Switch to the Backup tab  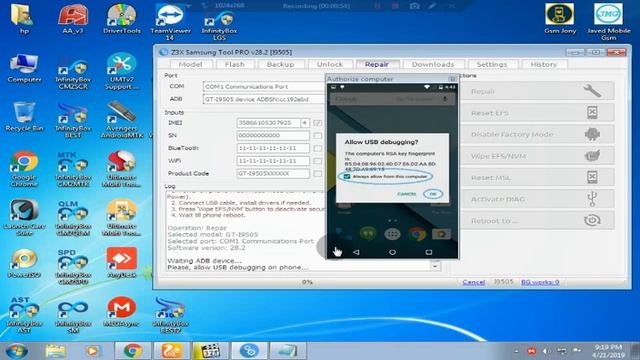click(280, 64)
